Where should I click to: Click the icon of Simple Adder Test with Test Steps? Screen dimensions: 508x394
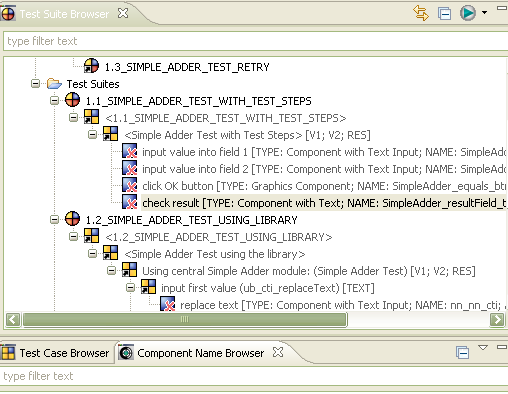pos(110,134)
